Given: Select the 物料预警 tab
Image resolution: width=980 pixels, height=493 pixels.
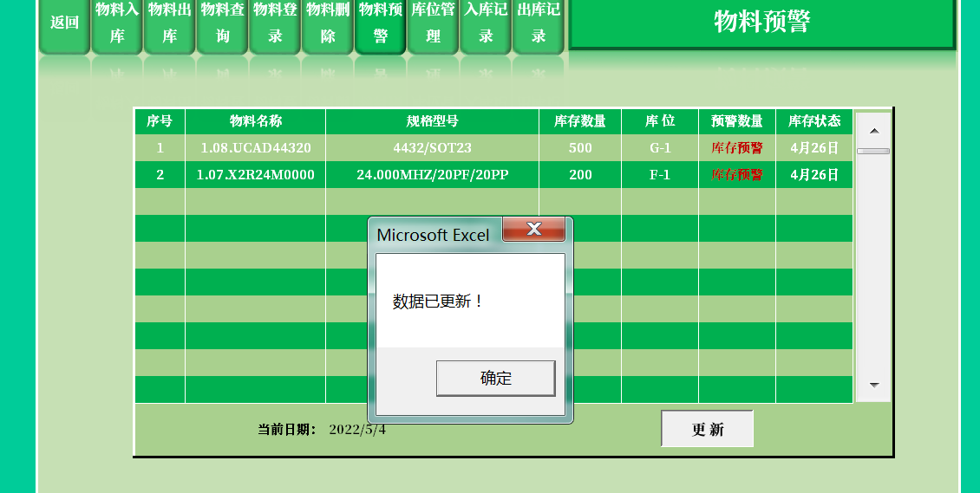Looking at the screenshot, I should pyautogui.click(x=380, y=25).
